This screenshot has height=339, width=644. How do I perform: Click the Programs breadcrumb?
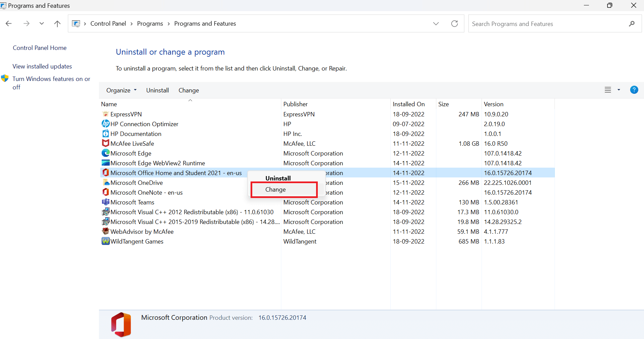[150, 24]
